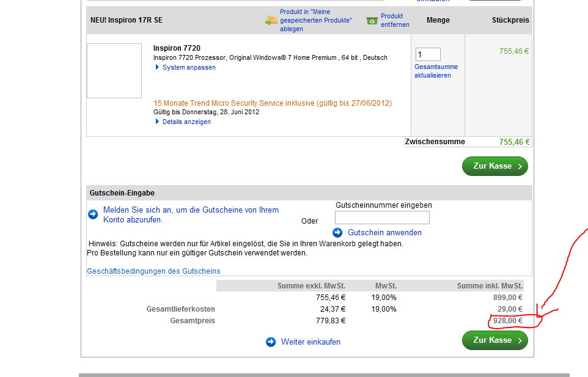Click Weiter einkaufen link
Screen dimensions: 588x377
(x=311, y=342)
